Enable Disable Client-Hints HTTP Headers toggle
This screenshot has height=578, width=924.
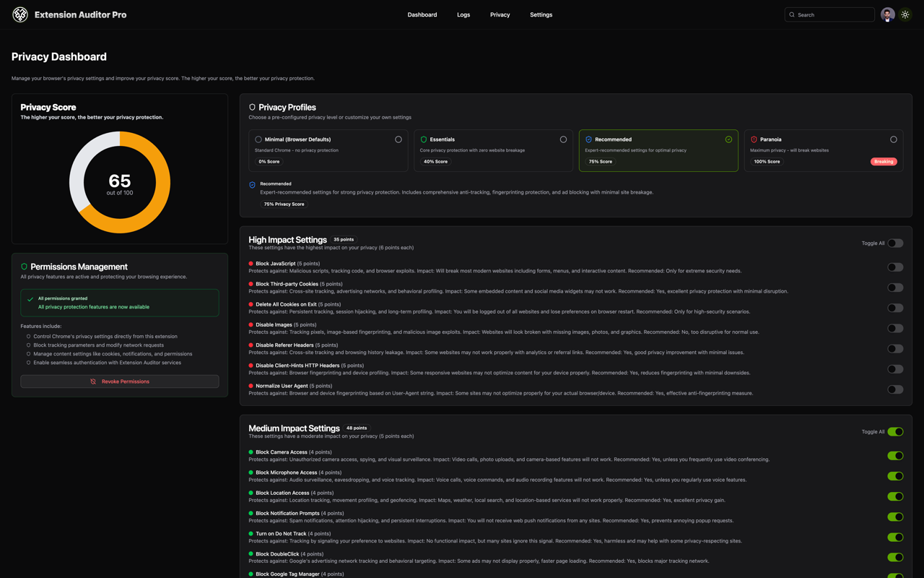[895, 369]
